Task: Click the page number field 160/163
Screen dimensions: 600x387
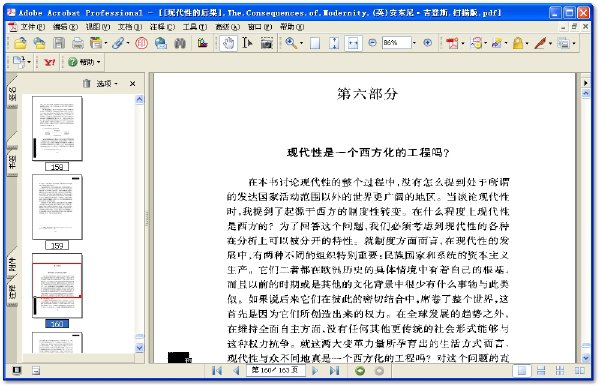Action: [x=275, y=370]
